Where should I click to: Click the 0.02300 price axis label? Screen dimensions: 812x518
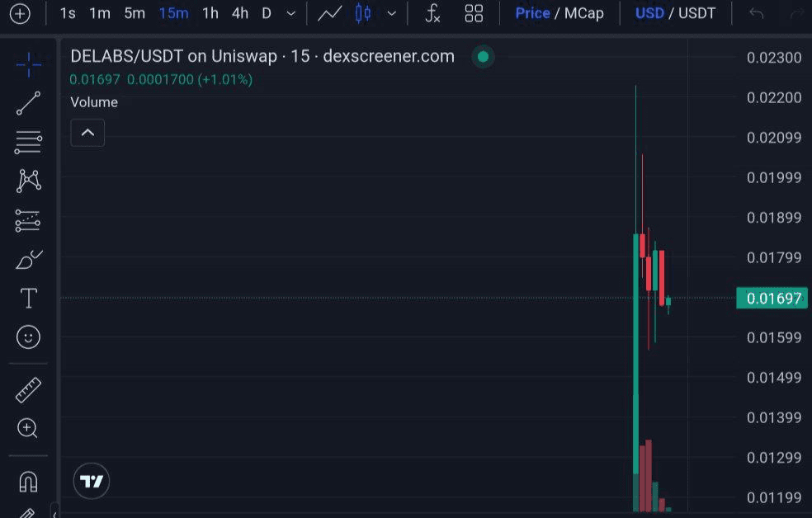pos(774,58)
